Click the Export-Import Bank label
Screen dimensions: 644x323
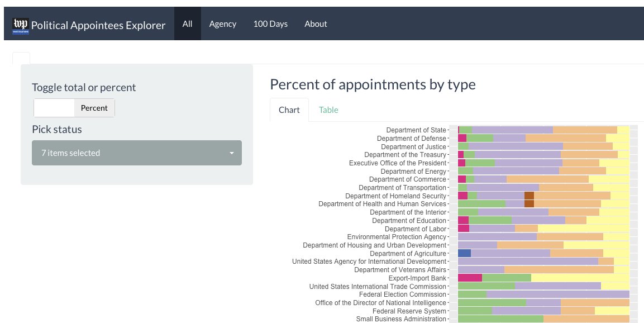[x=417, y=278]
